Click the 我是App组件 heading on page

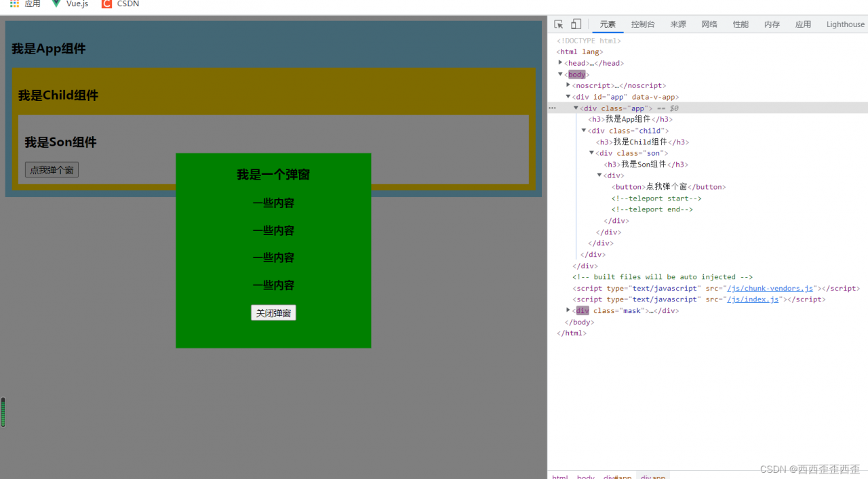(49, 49)
